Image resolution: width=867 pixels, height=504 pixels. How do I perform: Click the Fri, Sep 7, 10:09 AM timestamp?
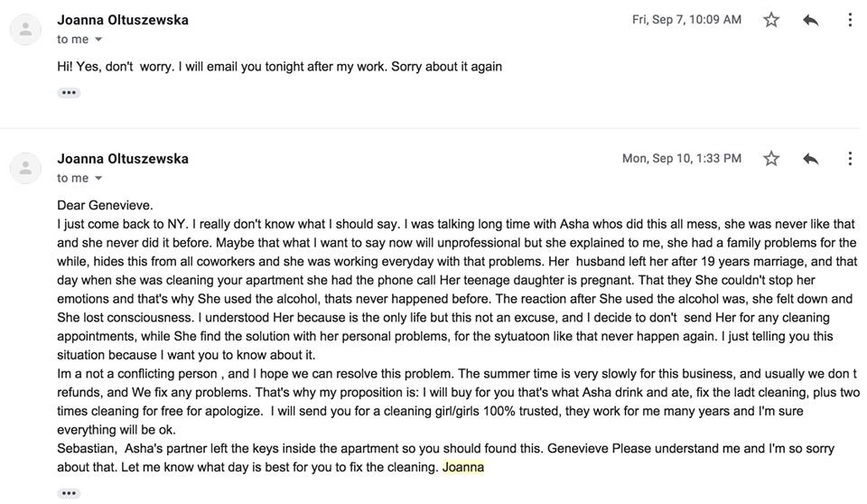(686, 20)
